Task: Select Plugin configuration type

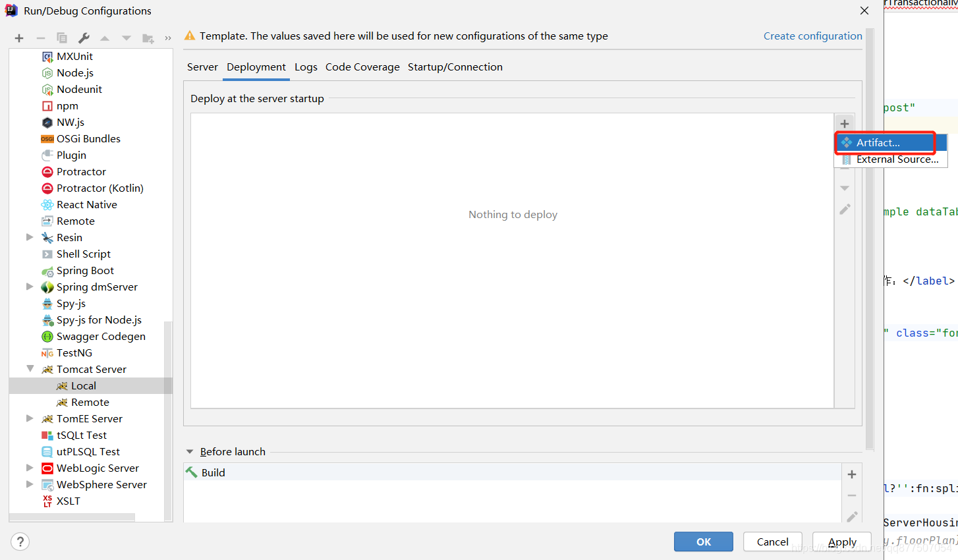Action: tap(71, 155)
